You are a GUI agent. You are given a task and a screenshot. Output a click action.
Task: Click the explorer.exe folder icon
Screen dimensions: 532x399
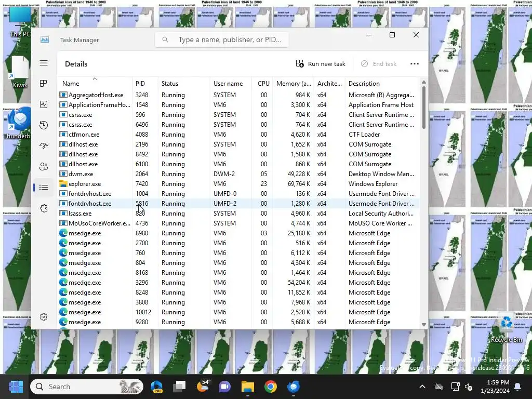click(63, 183)
